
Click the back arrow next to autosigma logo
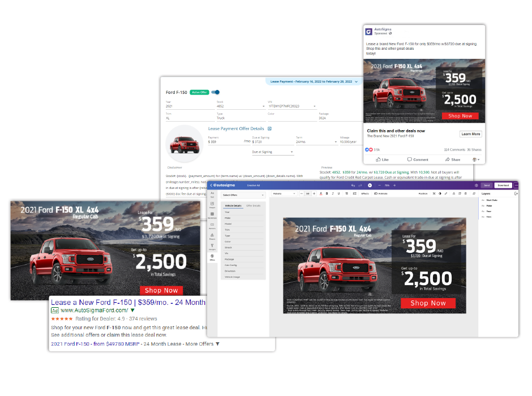[x=211, y=186]
